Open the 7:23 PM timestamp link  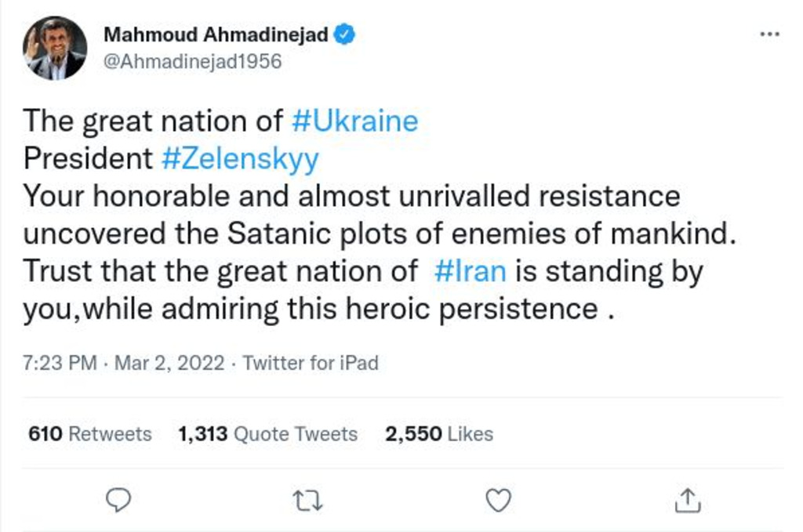[60, 364]
